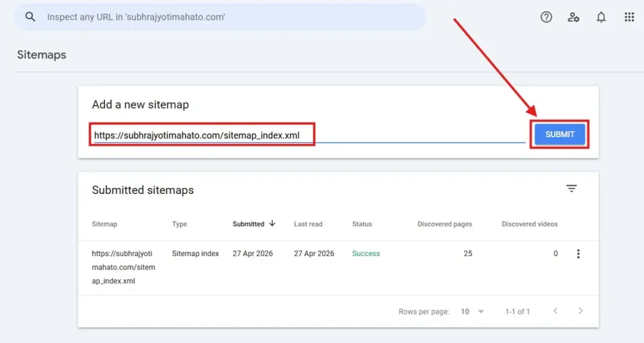Sort by Discovered videos column header
This screenshot has height=343, width=644.
coord(530,224)
